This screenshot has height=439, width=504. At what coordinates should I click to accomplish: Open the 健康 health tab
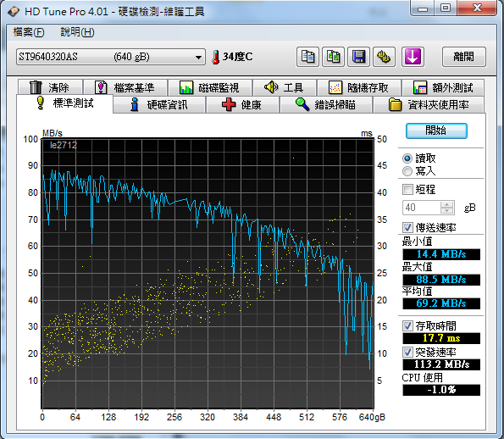[x=242, y=105]
